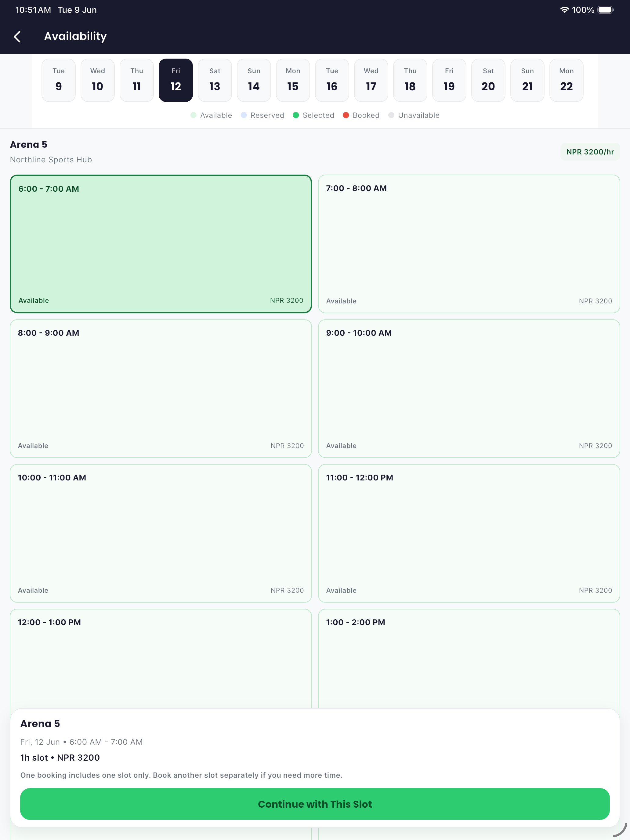Tap 'Fri, 12 Jun • 6:00 AM - 7:00 AM' text
This screenshot has width=630, height=840.
pyautogui.click(x=81, y=742)
